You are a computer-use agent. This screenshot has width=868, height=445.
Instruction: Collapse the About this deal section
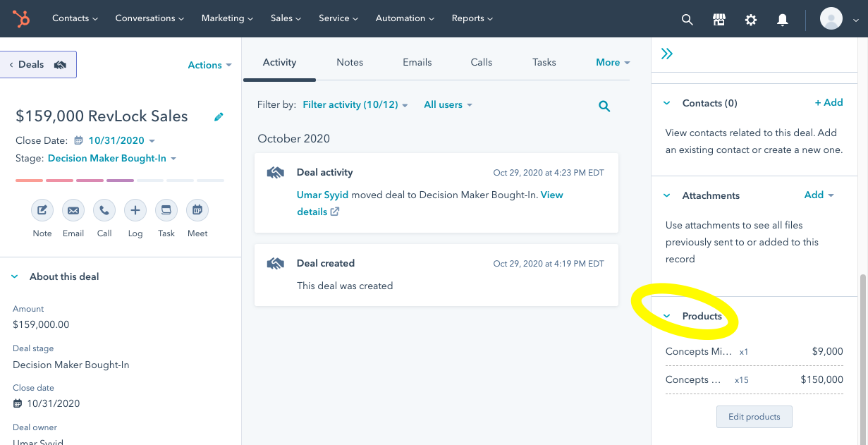click(x=15, y=277)
